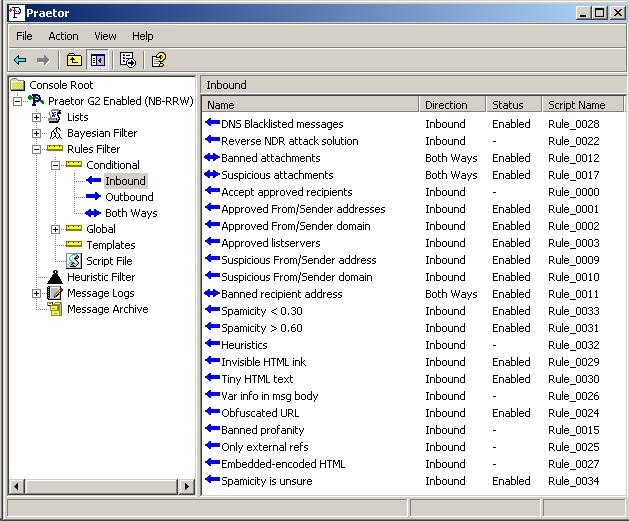This screenshot has width=629, height=521.
Task: Click the Praetor icon in the title bar
Action: [16, 13]
